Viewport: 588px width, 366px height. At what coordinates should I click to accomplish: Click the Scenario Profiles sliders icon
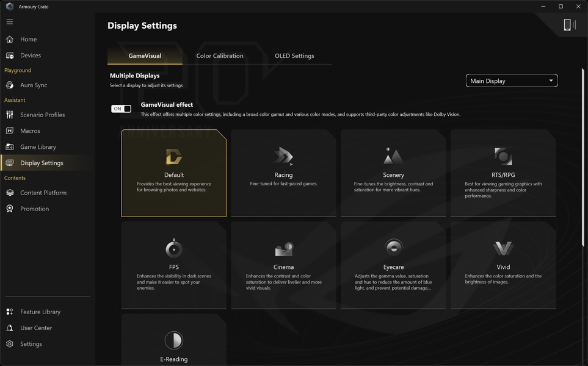click(10, 115)
